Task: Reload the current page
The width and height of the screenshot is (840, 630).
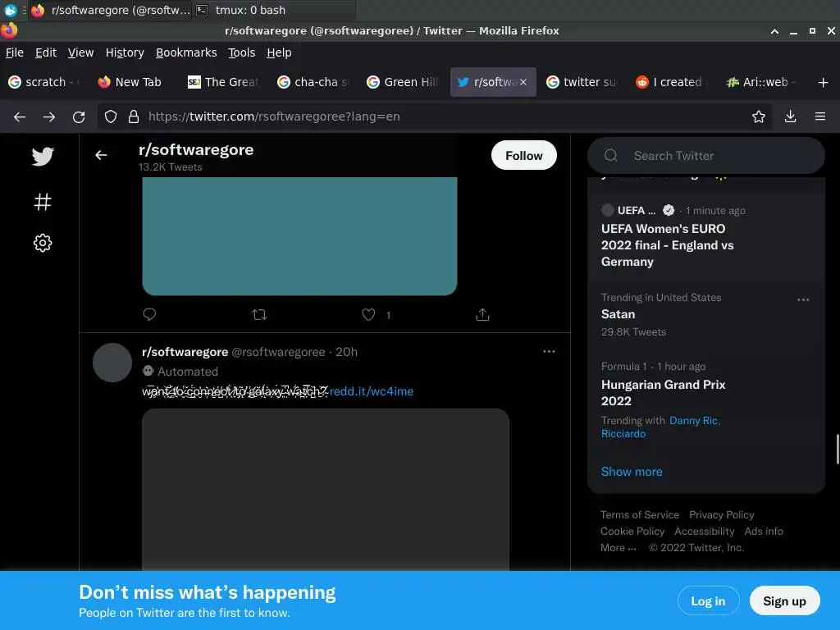Action: pyautogui.click(x=79, y=116)
